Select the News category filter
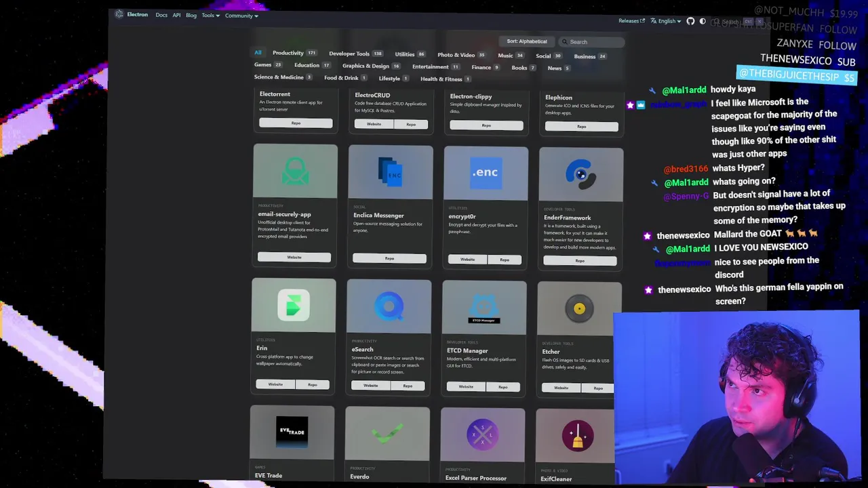This screenshot has width=868, height=488. click(x=559, y=68)
